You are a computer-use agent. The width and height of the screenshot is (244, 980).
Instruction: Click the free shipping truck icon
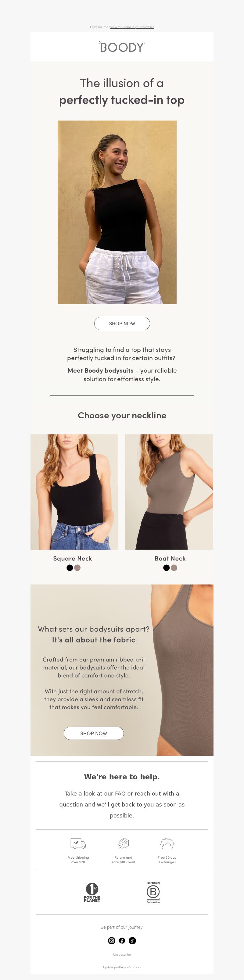[x=78, y=843]
